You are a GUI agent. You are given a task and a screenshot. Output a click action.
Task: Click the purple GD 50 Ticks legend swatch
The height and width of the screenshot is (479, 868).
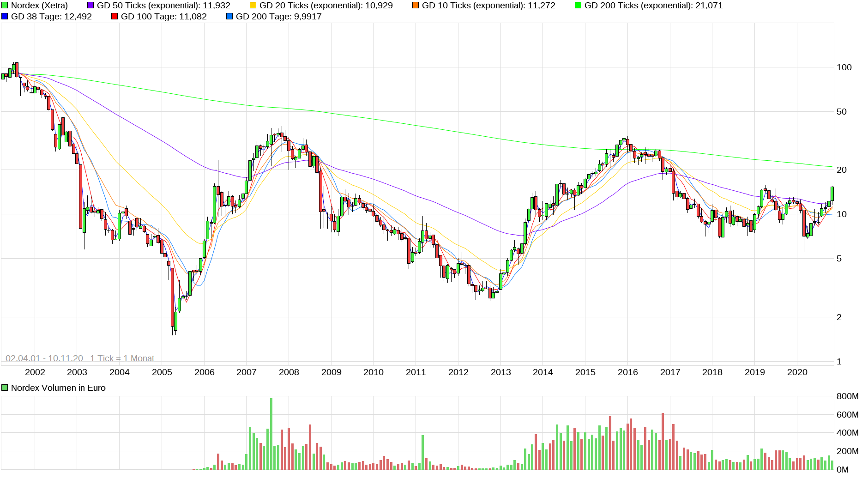pos(90,6)
